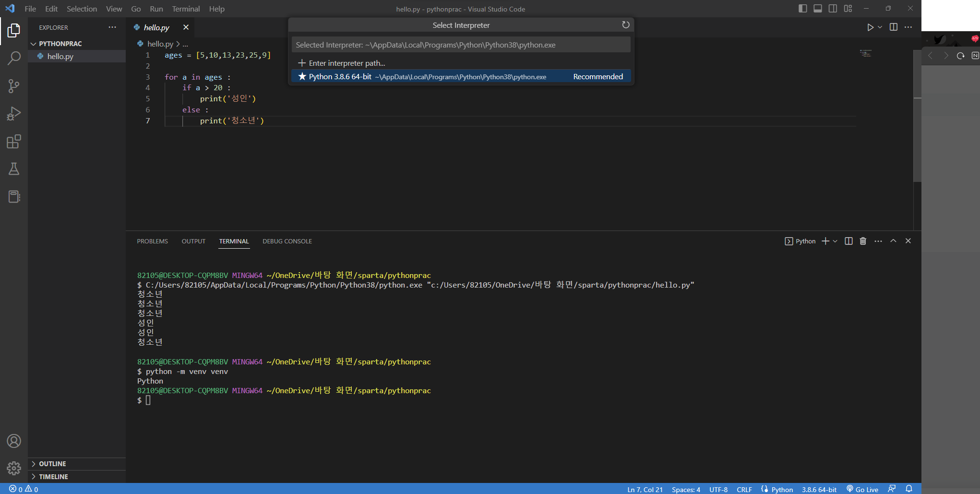Open the Testing flask view

(x=14, y=169)
